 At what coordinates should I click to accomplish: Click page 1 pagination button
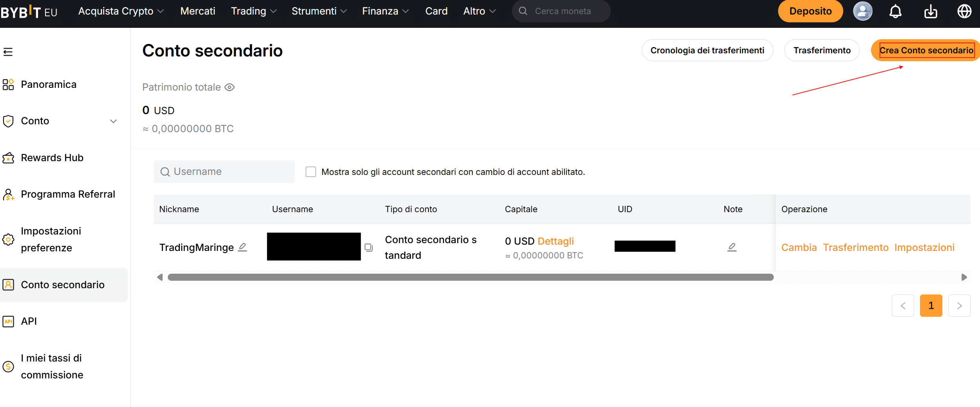tap(931, 305)
